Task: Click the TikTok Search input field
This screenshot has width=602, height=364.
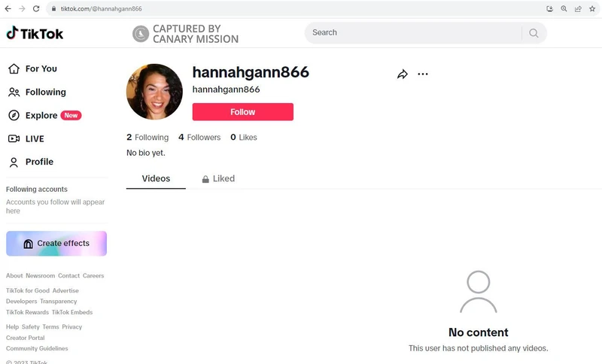Action: coord(412,32)
